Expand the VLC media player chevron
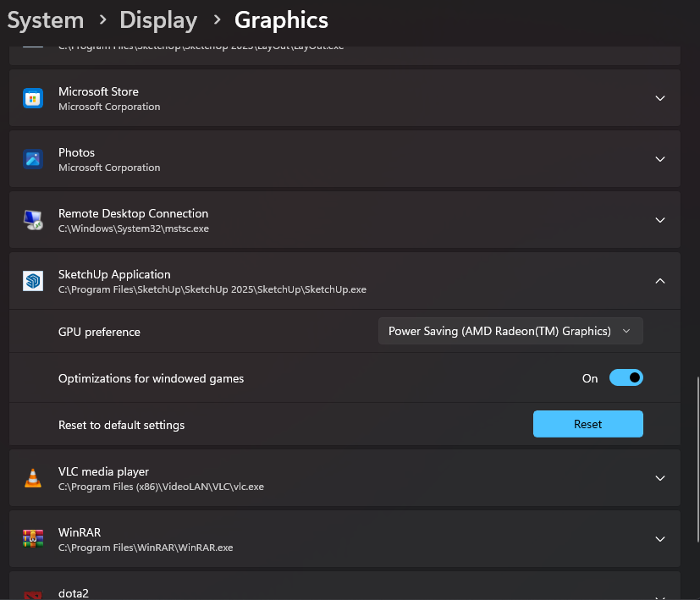 click(660, 478)
